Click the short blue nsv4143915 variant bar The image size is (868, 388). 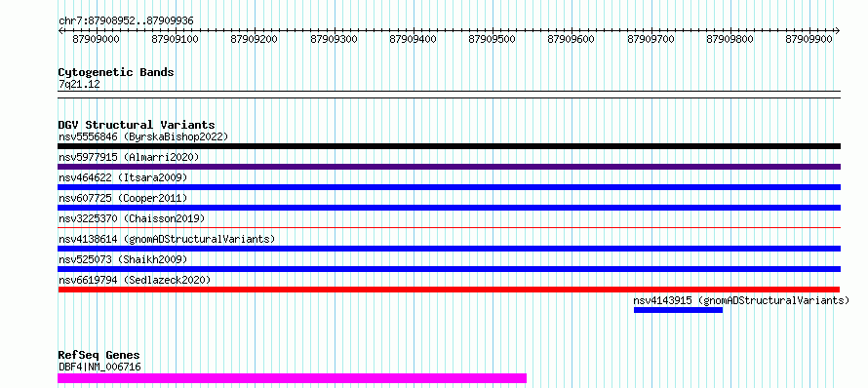(678, 310)
